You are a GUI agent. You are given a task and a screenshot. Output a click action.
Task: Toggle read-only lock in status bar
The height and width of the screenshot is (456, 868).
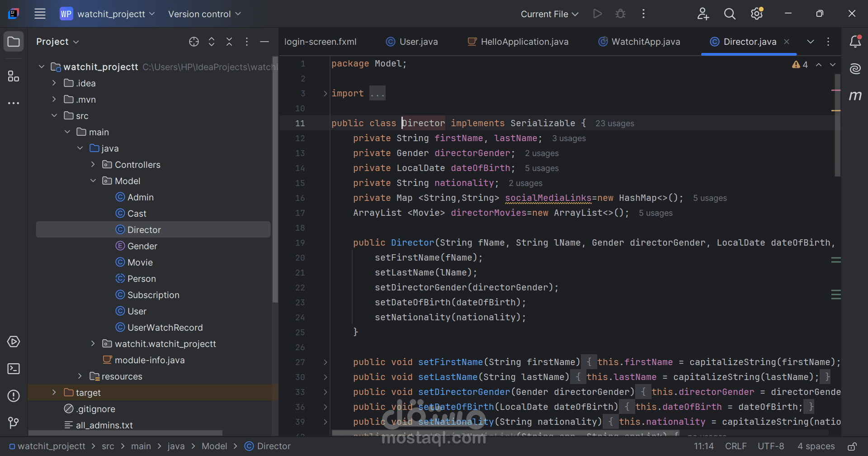(852, 446)
